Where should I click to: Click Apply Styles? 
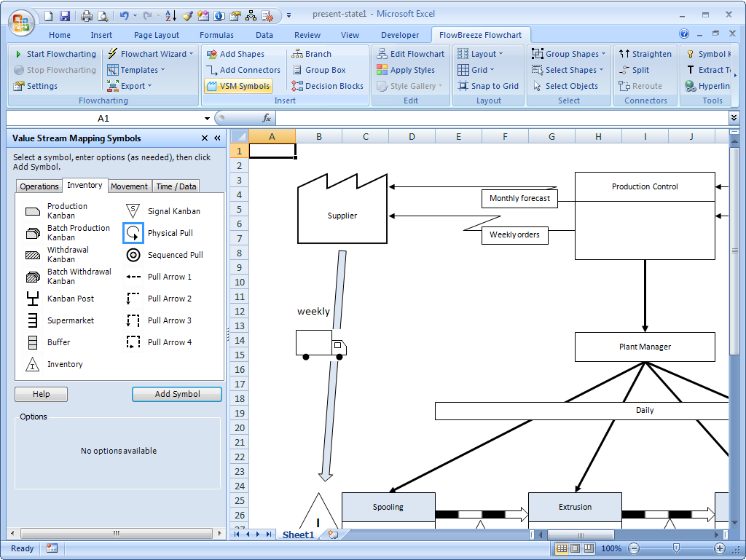pyautogui.click(x=406, y=70)
